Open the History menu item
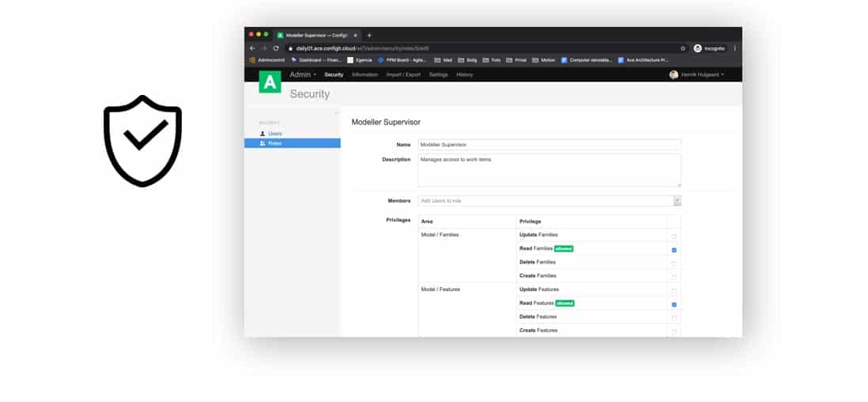The image size is (868, 402). pos(464,74)
